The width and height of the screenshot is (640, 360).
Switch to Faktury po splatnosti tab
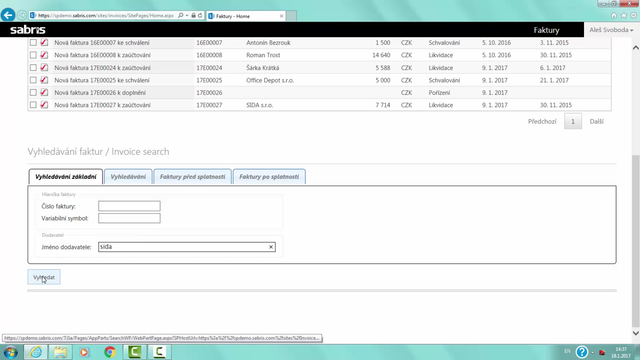coord(269,177)
